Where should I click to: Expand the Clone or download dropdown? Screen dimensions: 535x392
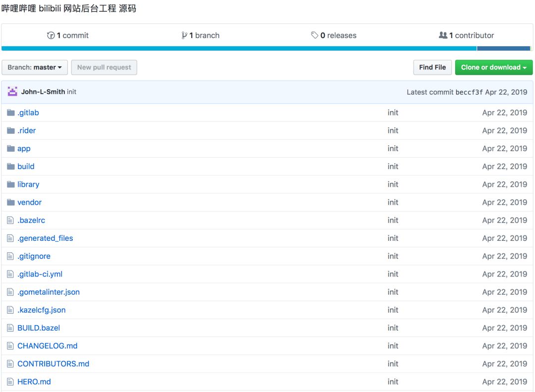pyautogui.click(x=494, y=67)
